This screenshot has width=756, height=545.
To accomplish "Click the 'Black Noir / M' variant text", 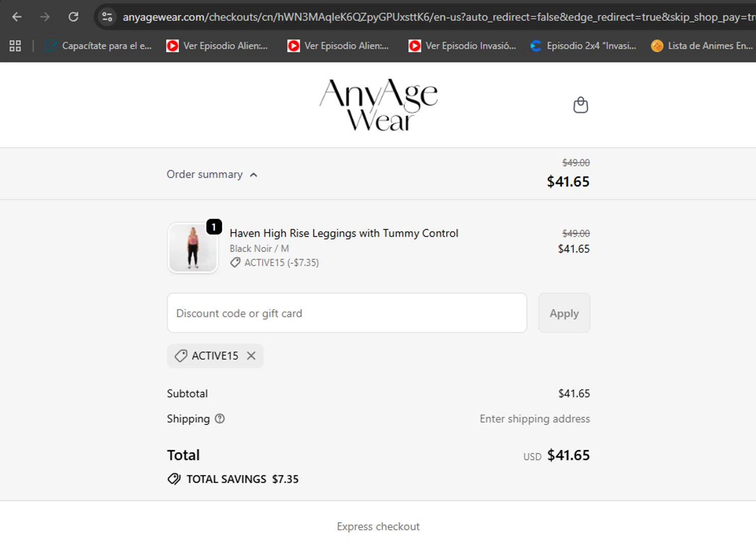I will pyautogui.click(x=259, y=248).
